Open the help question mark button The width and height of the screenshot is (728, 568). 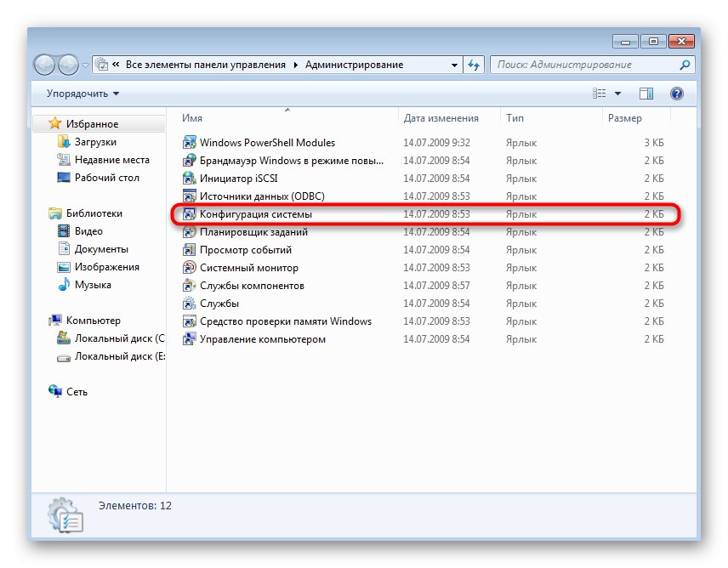[x=676, y=94]
